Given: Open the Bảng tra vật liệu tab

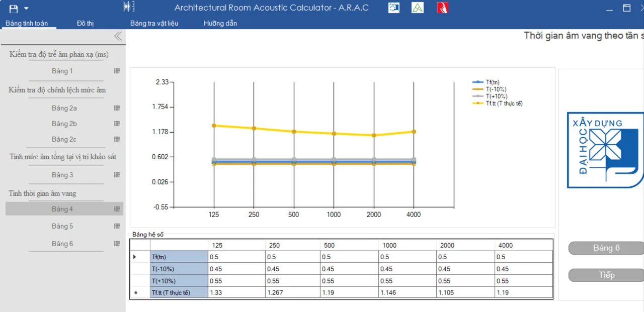Looking at the screenshot, I should (154, 24).
